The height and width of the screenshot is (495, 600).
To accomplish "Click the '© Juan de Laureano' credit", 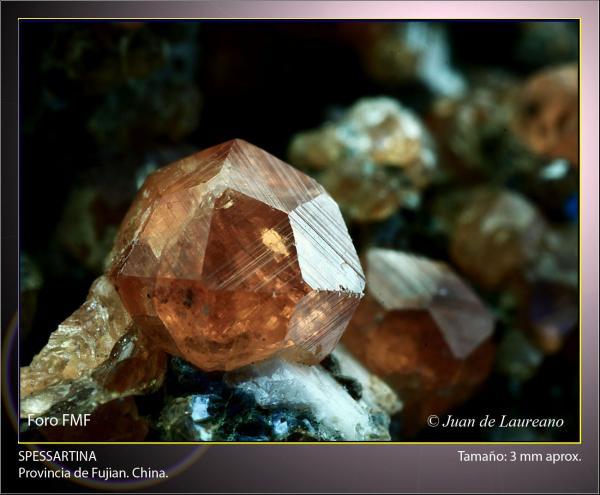I will point(495,422).
